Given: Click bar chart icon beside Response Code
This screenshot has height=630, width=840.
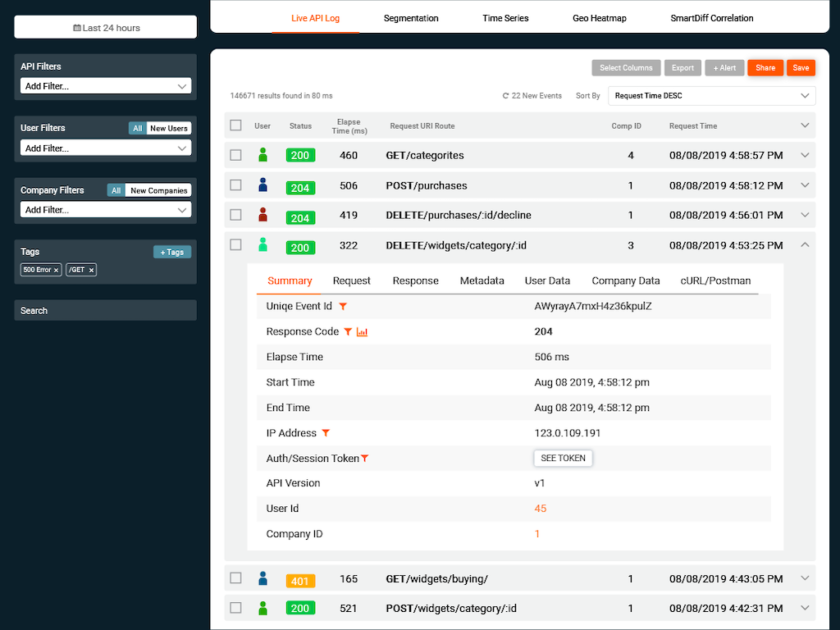Looking at the screenshot, I should (x=363, y=332).
